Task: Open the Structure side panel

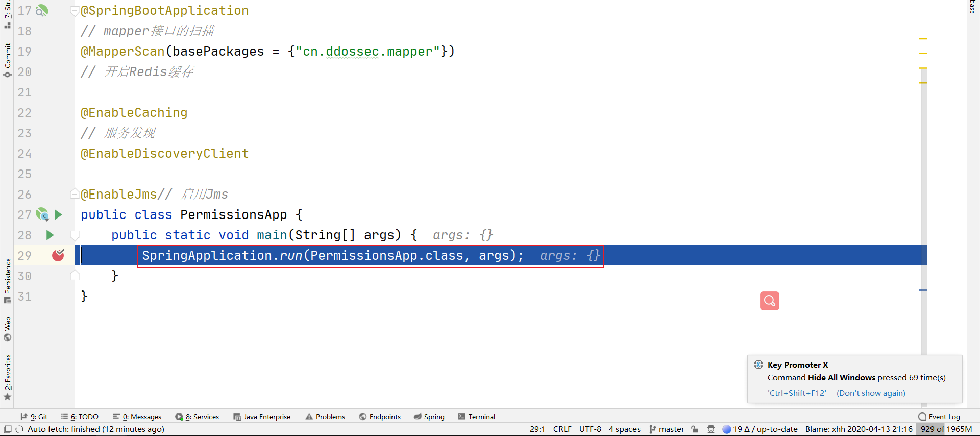Action: (x=7, y=14)
